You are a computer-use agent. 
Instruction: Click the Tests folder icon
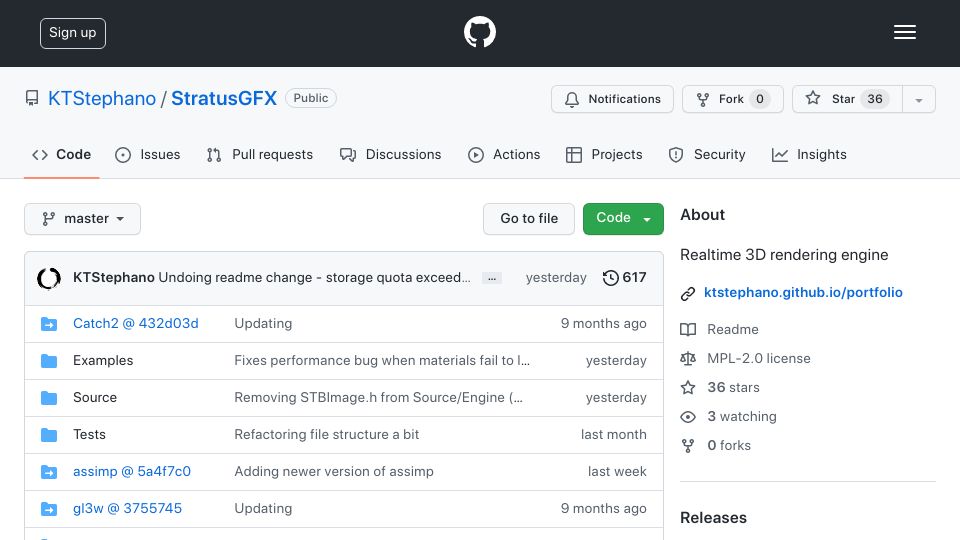49,435
